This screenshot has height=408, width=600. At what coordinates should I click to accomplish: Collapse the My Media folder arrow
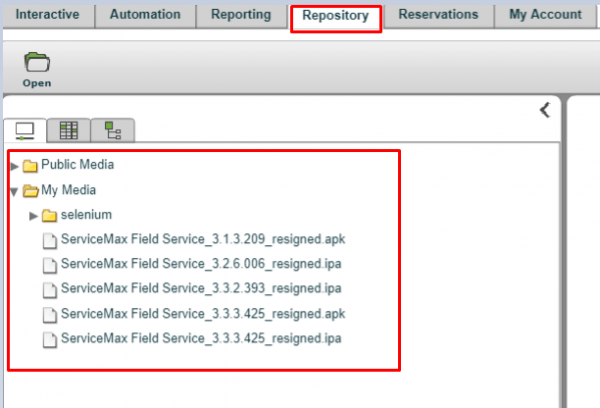click(14, 191)
